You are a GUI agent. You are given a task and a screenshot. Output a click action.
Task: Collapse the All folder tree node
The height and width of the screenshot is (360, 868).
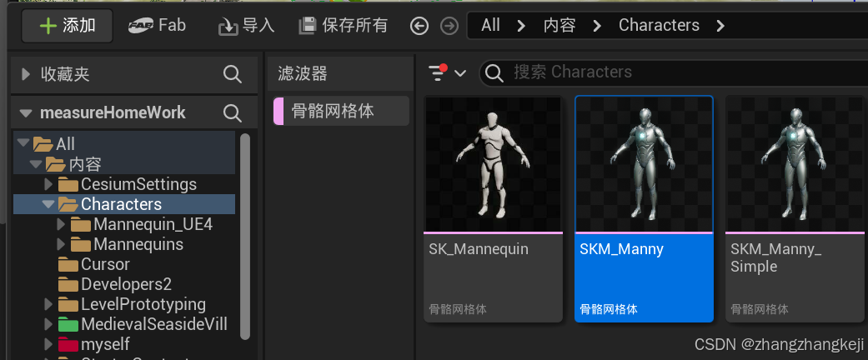point(23,143)
